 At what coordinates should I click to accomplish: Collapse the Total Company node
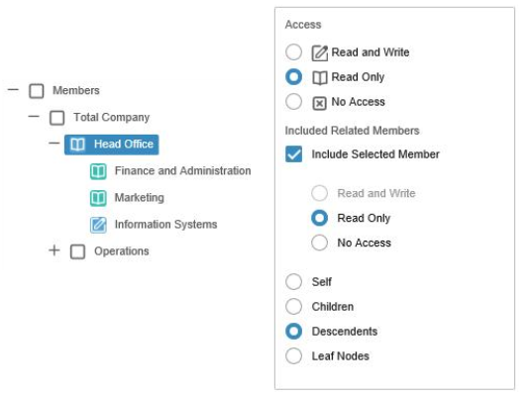(x=34, y=117)
